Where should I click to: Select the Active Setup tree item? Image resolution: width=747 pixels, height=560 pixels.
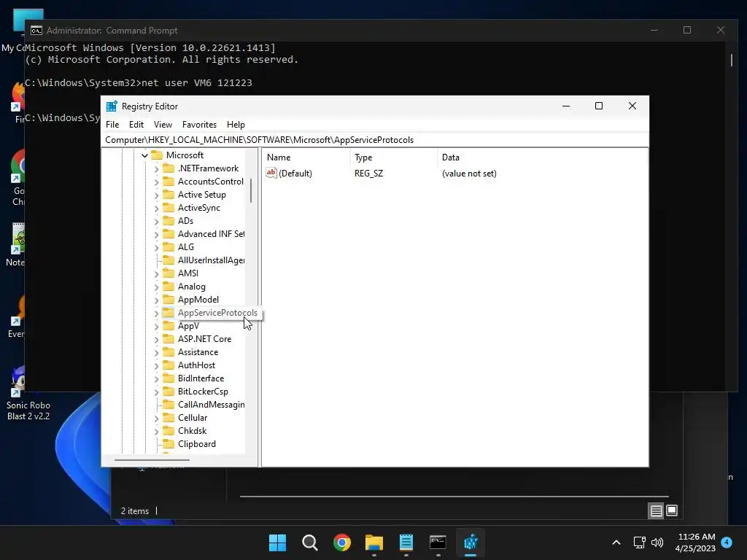pos(201,194)
